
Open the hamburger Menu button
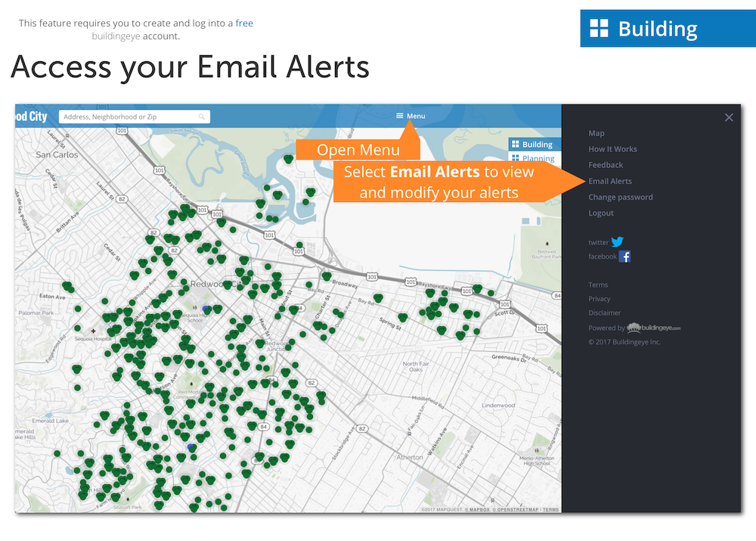click(x=411, y=117)
